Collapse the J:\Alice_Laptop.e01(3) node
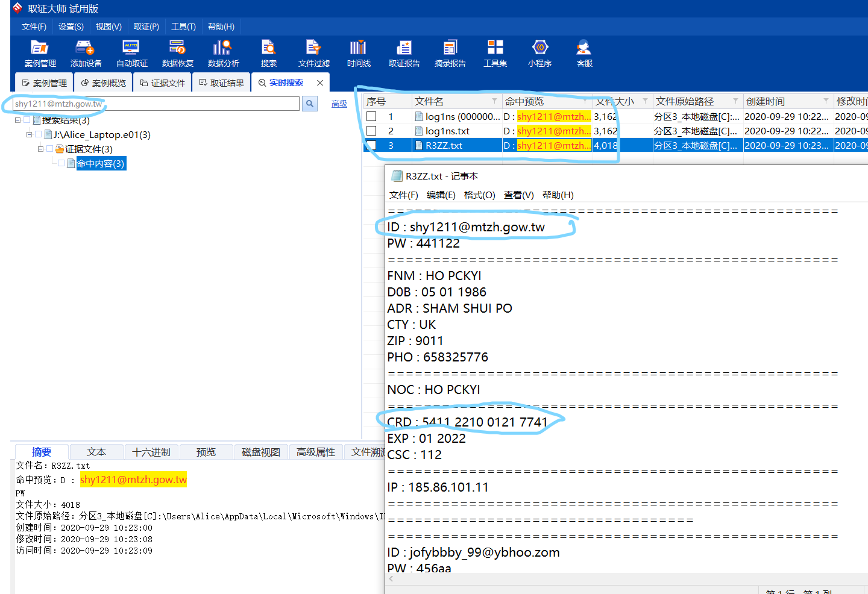The height and width of the screenshot is (594, 868). coord(29,134)
